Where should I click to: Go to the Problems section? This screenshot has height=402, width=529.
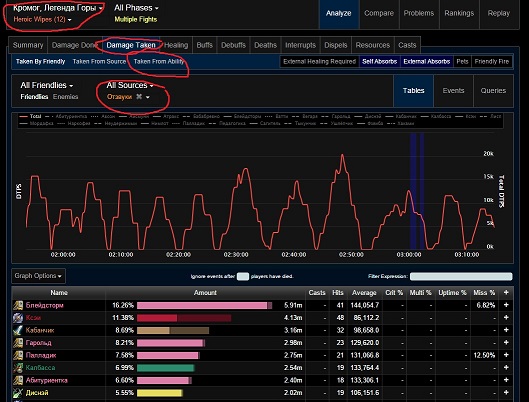point(419,13)
